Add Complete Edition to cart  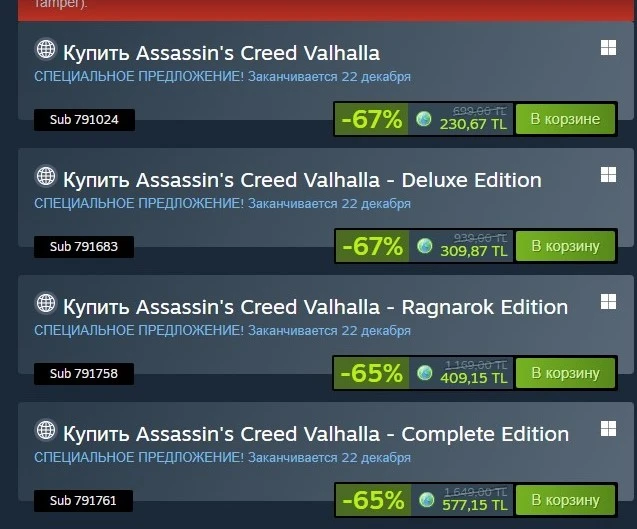(565, 500)
